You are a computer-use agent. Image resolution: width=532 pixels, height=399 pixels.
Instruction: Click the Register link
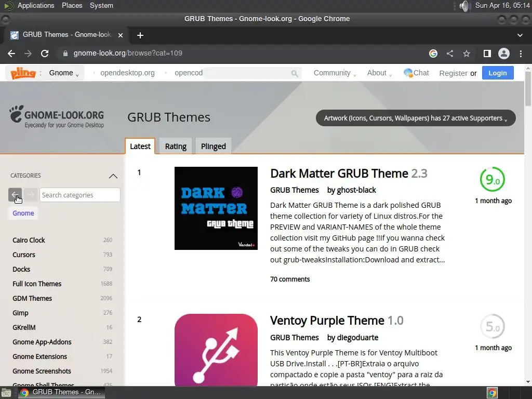453,73
